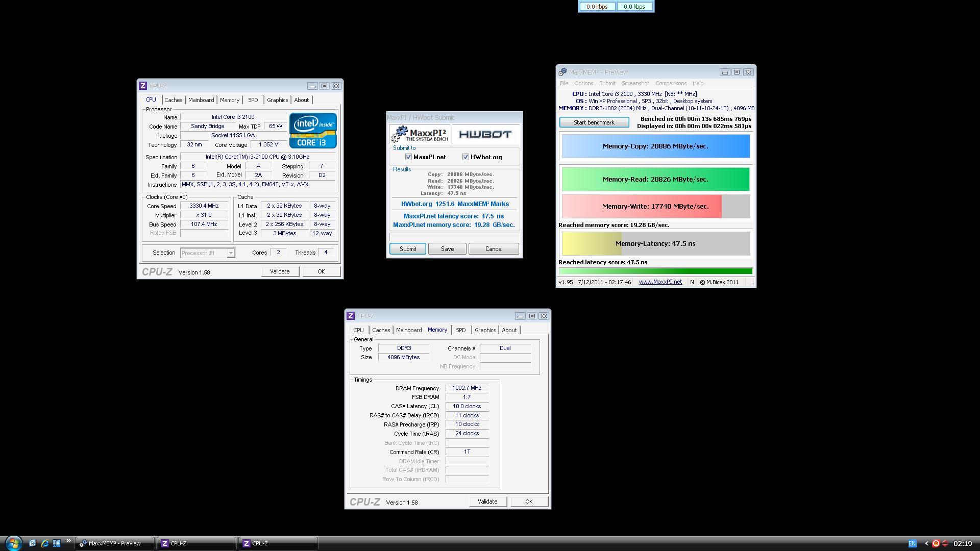Image resolution: width=980 pixels, height=551 pixels.
Task: Click the Core Speed value 3330.4 MHz
Action: point(204,206)
